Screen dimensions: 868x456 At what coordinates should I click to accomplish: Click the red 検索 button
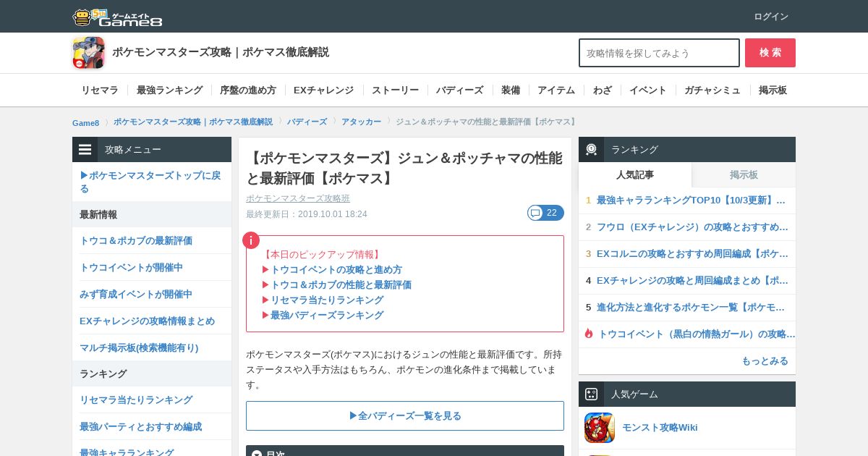[x=770, y=53]
